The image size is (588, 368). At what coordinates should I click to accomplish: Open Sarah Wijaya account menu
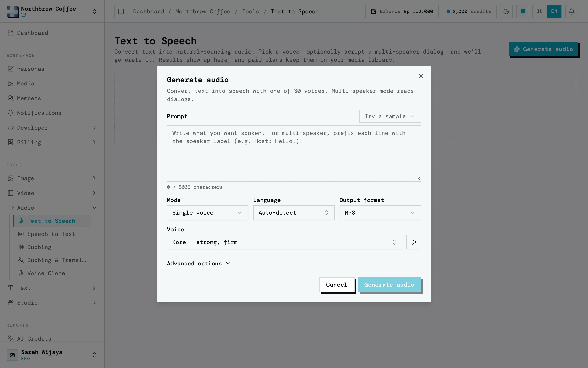coord(52,355)
